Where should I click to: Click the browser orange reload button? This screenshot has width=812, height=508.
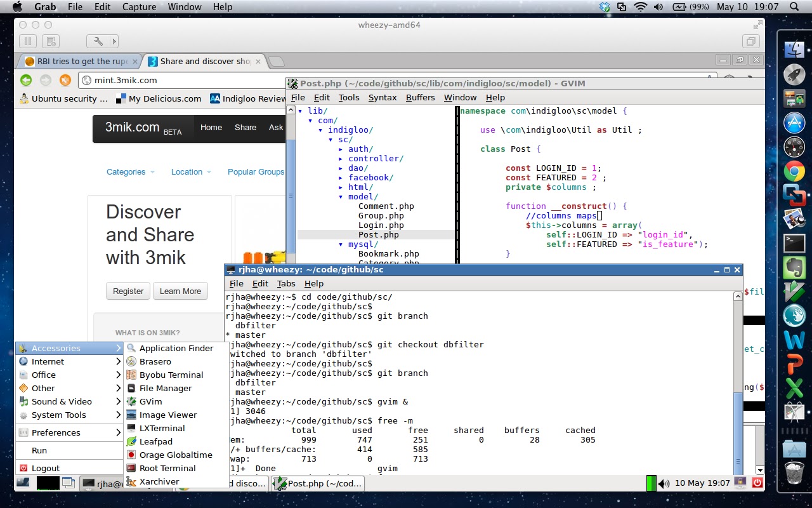(x=65, y=80)
